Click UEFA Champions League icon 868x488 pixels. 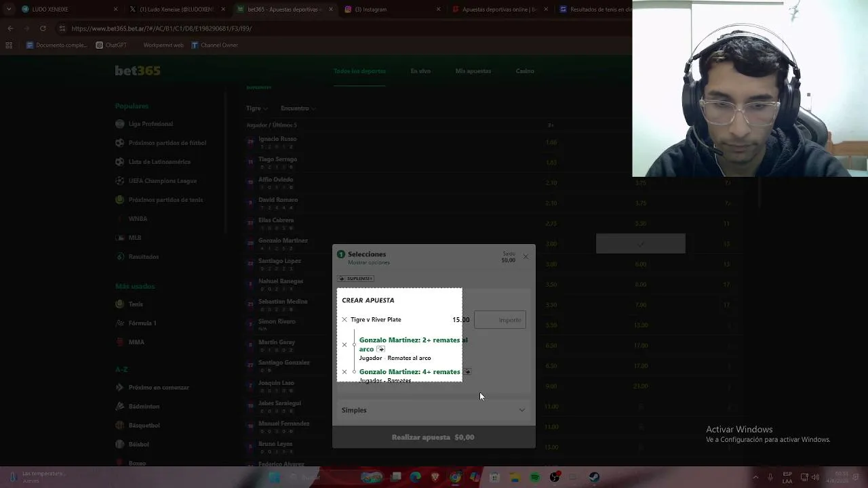[x=120, y=181]
